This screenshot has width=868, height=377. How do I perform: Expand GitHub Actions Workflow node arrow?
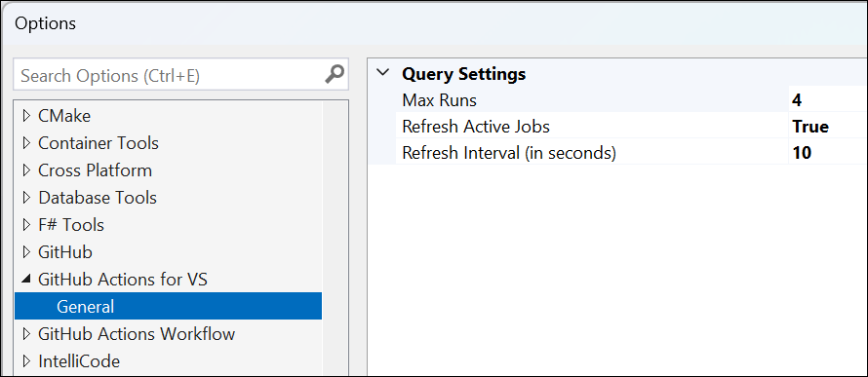tap(26, 334)
